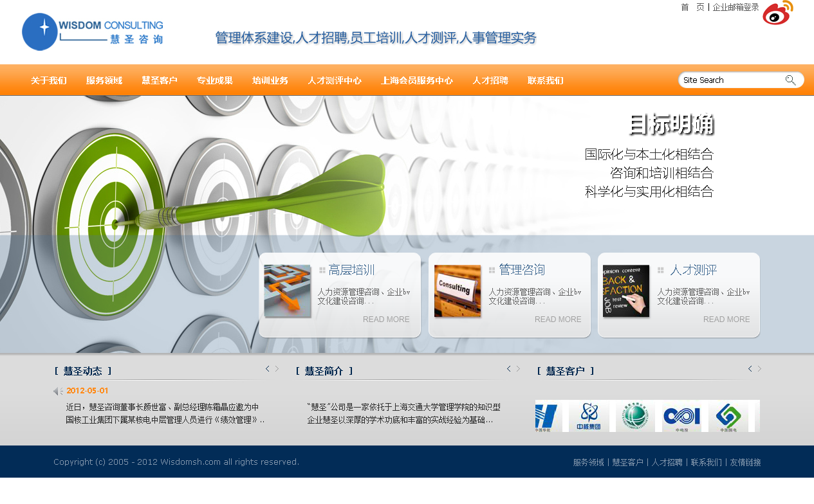Screen dimensions: 814x504
Task: Go to previous item in 慧圣简介
Action: coord(509,369)
